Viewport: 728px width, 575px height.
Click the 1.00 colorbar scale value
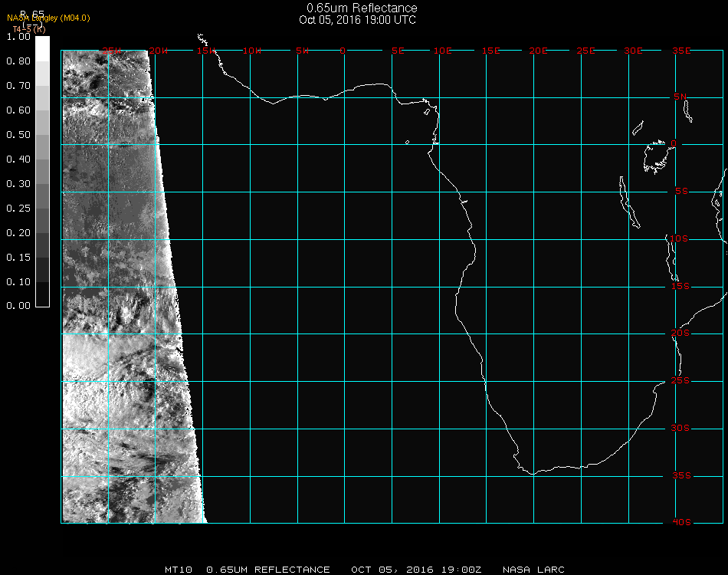coord(18,37)
